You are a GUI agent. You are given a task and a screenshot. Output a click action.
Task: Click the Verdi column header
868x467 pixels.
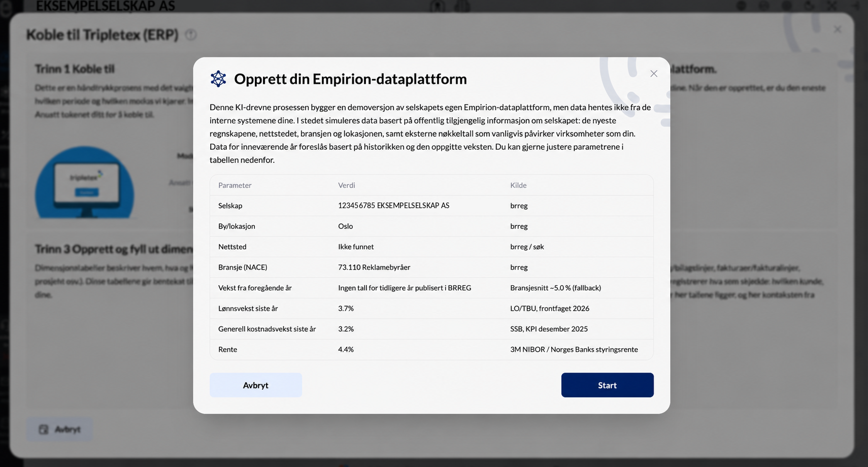coord(347,185)
